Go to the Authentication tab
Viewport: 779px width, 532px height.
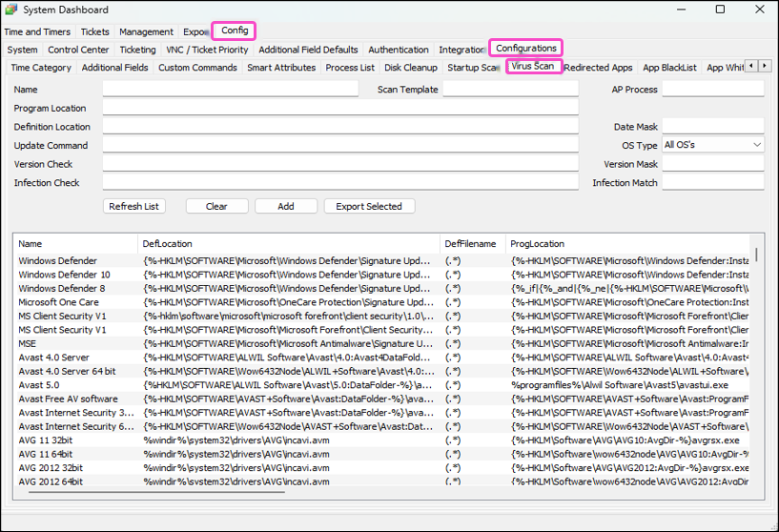pos(398,50)
